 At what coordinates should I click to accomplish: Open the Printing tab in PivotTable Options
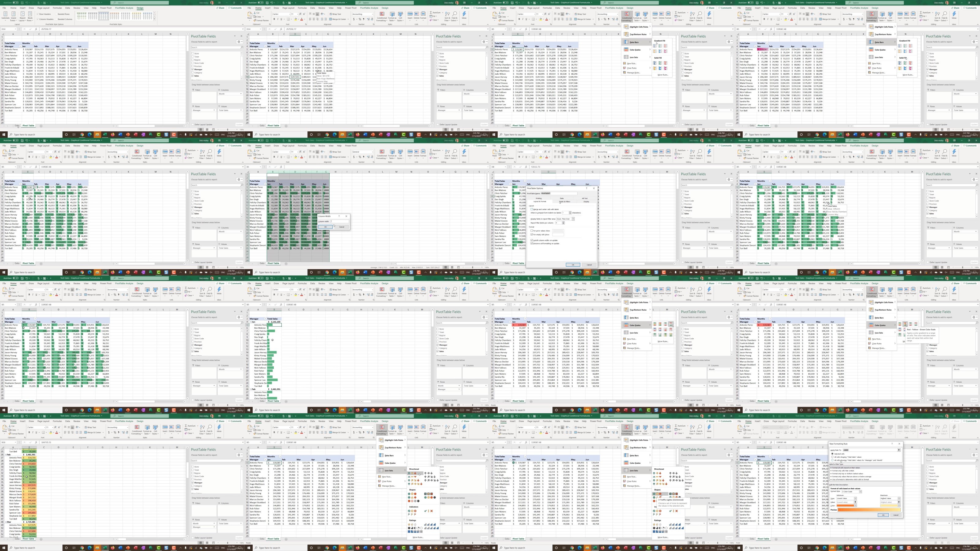tap(539, 198)
